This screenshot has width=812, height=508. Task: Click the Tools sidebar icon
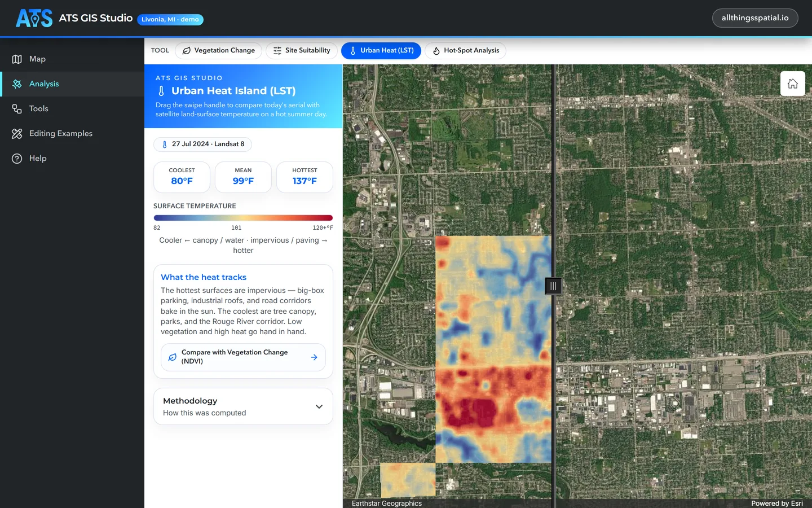pos(17,109)
